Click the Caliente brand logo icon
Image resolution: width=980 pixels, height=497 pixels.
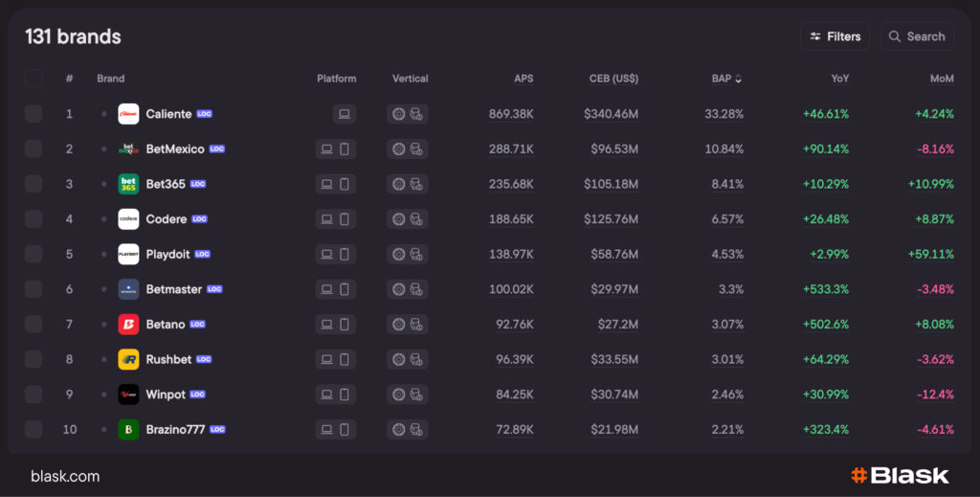pos(128,114)
